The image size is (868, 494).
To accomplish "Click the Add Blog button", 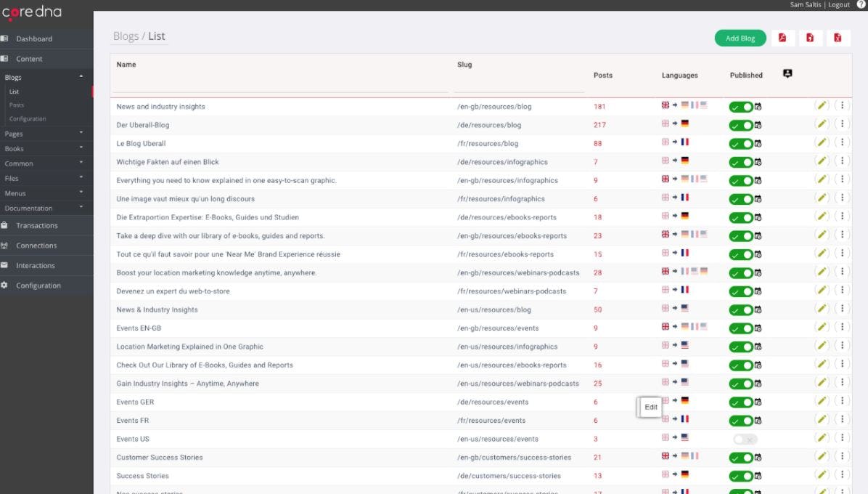I will coord(740,38).
